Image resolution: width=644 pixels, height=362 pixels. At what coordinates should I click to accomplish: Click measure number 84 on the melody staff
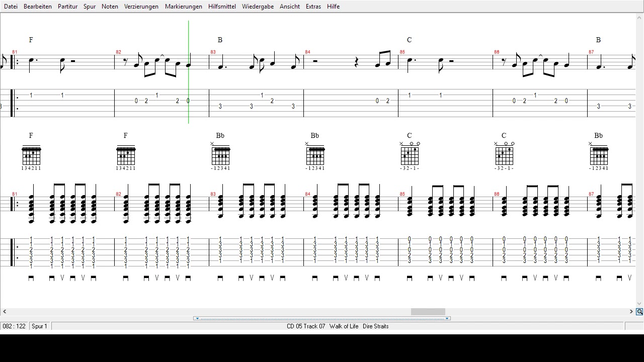307,52
